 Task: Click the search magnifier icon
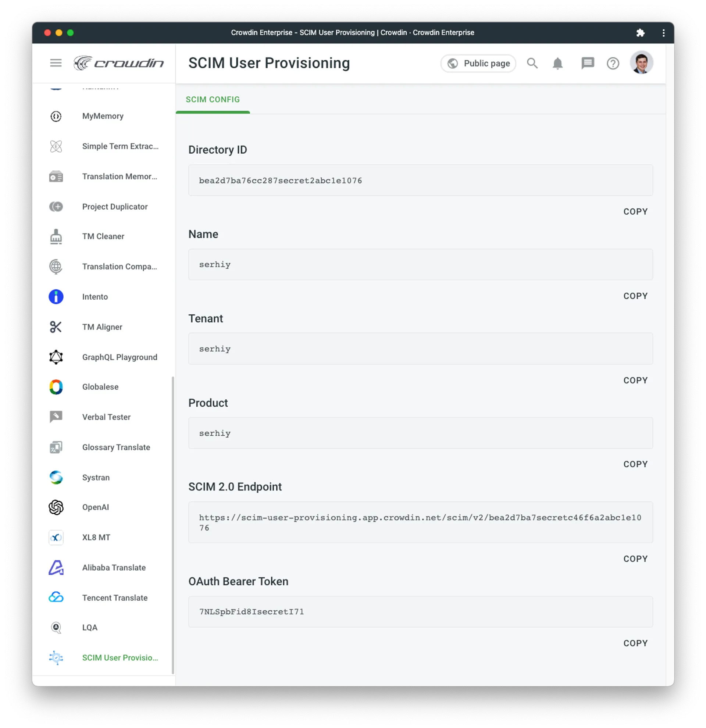coord(532,63)
